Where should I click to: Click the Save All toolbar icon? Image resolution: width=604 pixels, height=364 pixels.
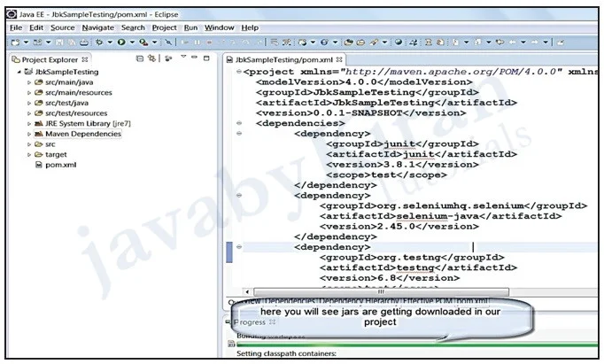click(72, 43)
